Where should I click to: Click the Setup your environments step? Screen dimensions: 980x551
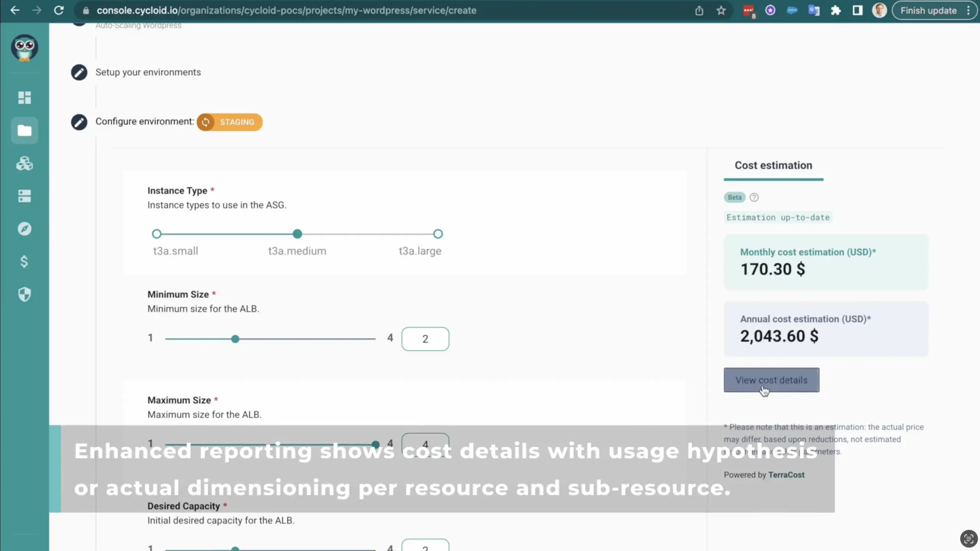[x=148, y=72]
